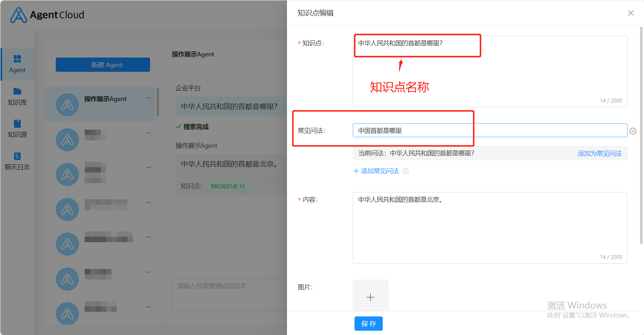The image size is (644, 335).
Task: Click the 新建 Agent button
Action: tap(103, 65)
